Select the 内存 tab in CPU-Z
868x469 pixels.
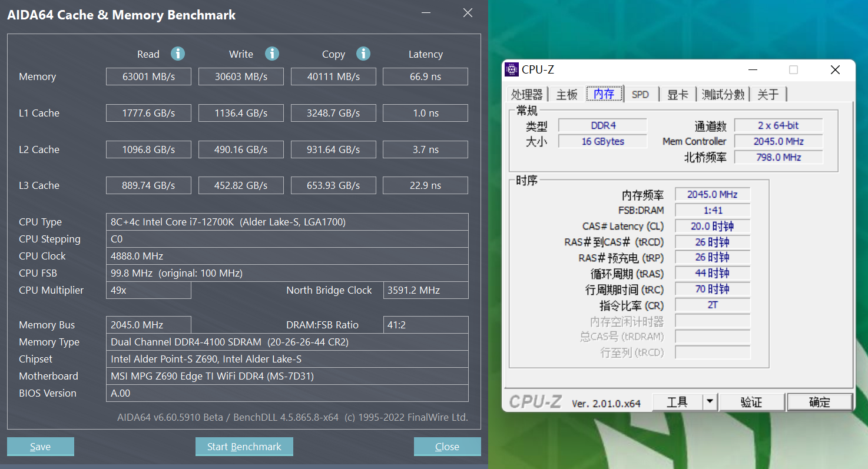(x=604, y=94)
